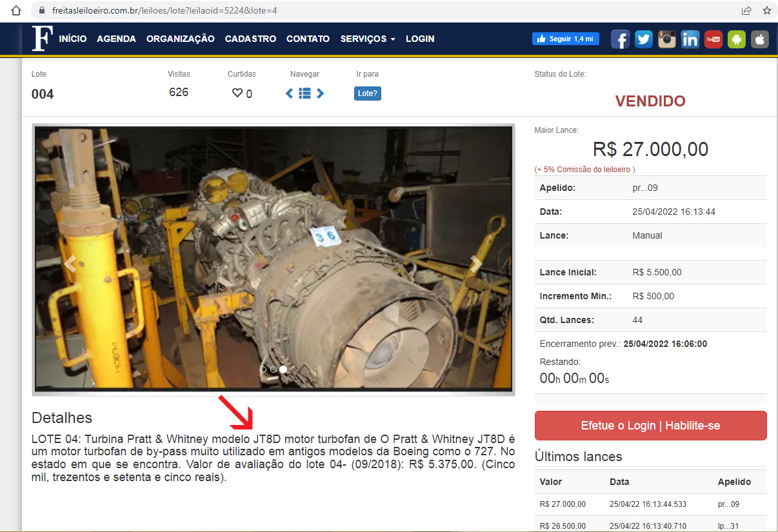Image resolution: width=778 pixels, height=532 pixels.
Task: Open the Instagram social icon
Action: [667, 39]
